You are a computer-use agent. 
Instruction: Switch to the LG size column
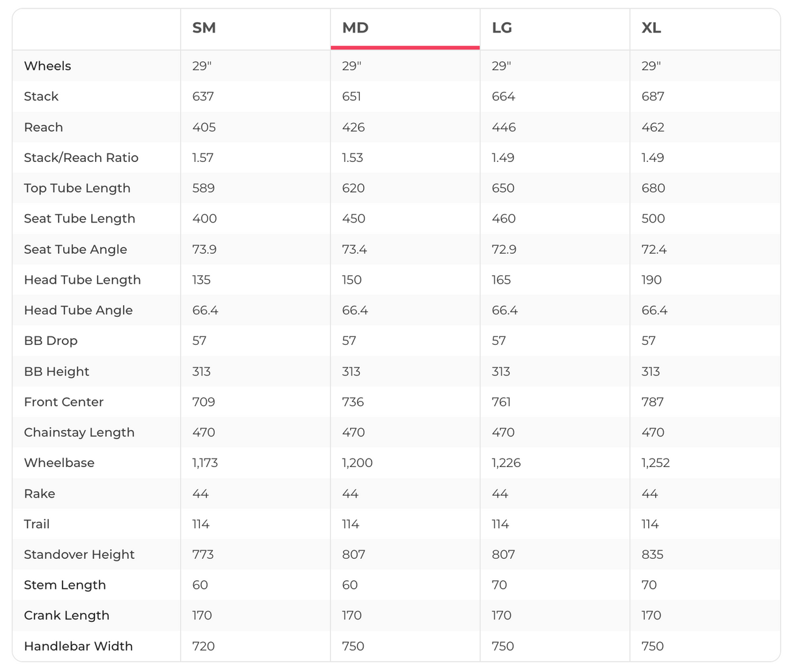(502, 28)
